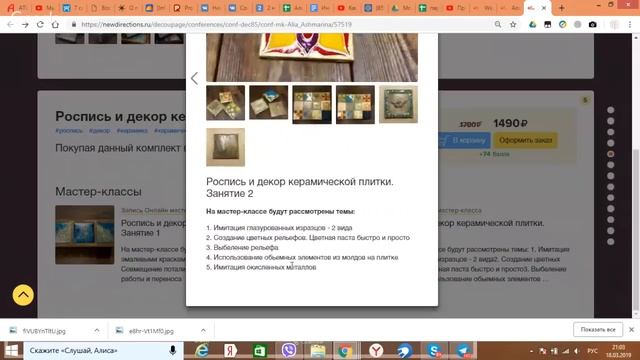This screenshot has width=640, height=360.
Task: Open downloaded file fiVUBYnTltU.jpg
Action: [x=44, y=331]
